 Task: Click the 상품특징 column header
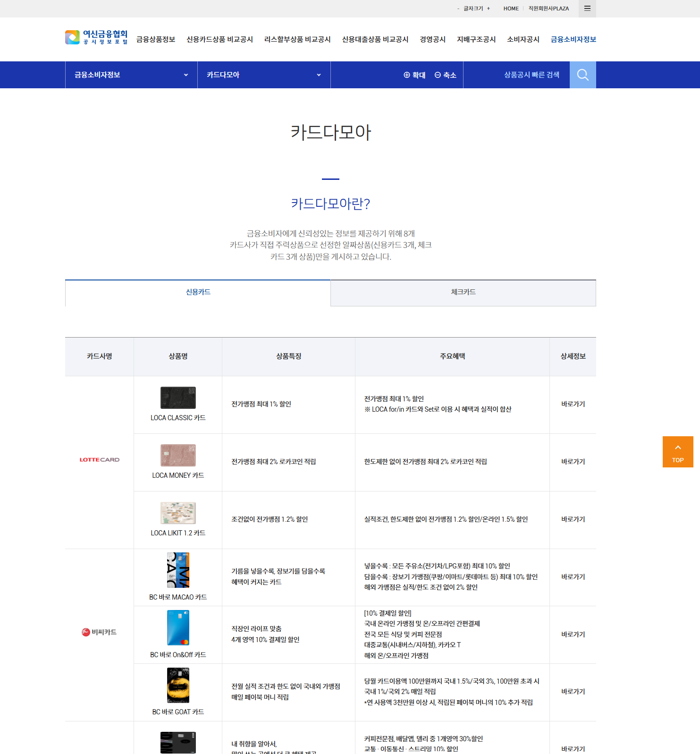[289, 356]
